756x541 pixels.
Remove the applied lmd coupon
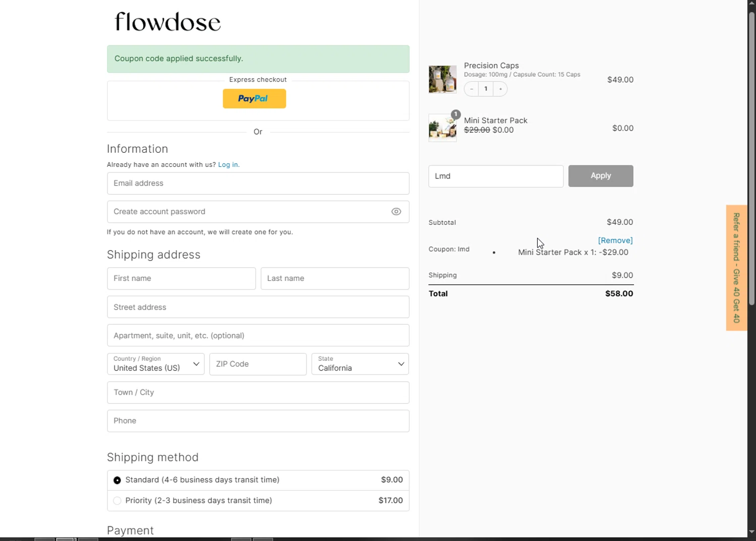click(x=615, y=241)
